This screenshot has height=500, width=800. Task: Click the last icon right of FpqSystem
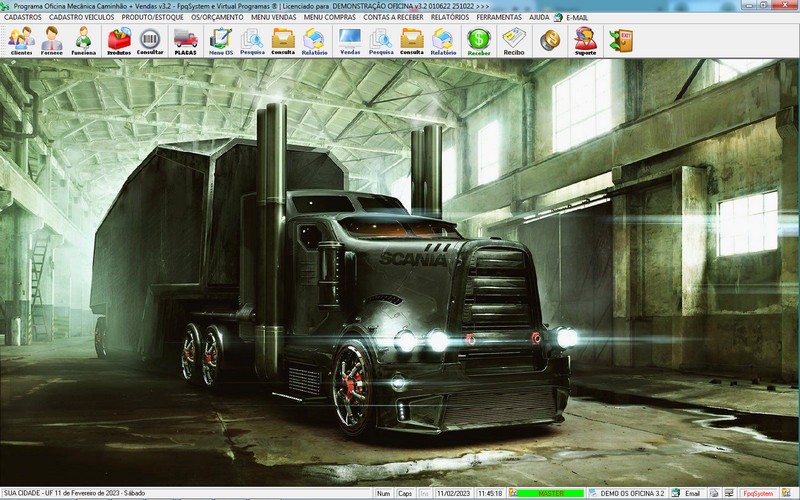point(786,493)
